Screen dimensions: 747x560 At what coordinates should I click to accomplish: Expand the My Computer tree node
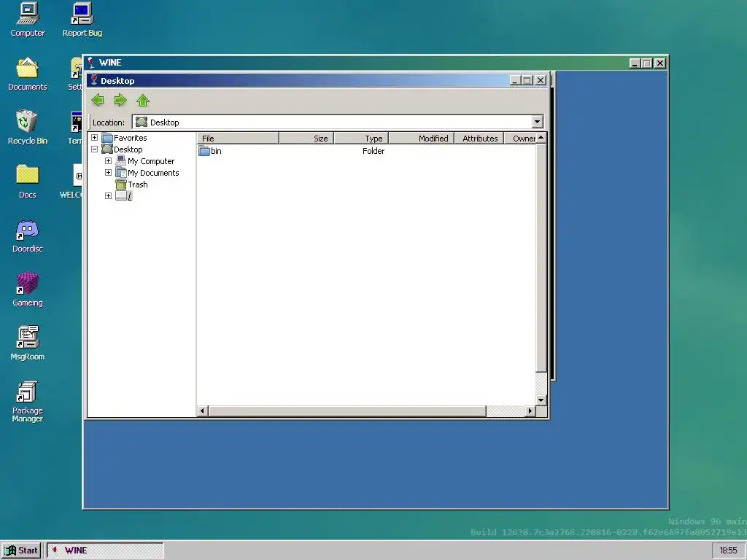coord(108,161)
